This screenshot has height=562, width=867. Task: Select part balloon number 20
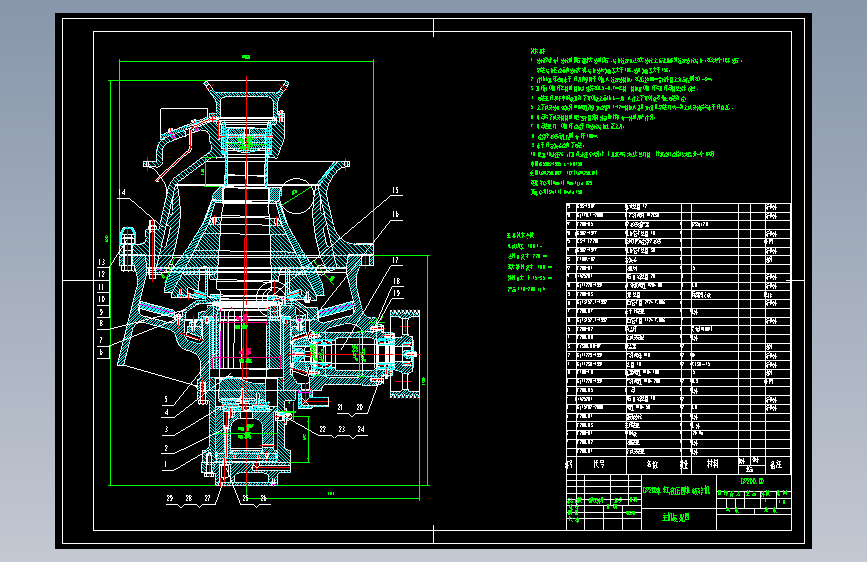point(359,408)
